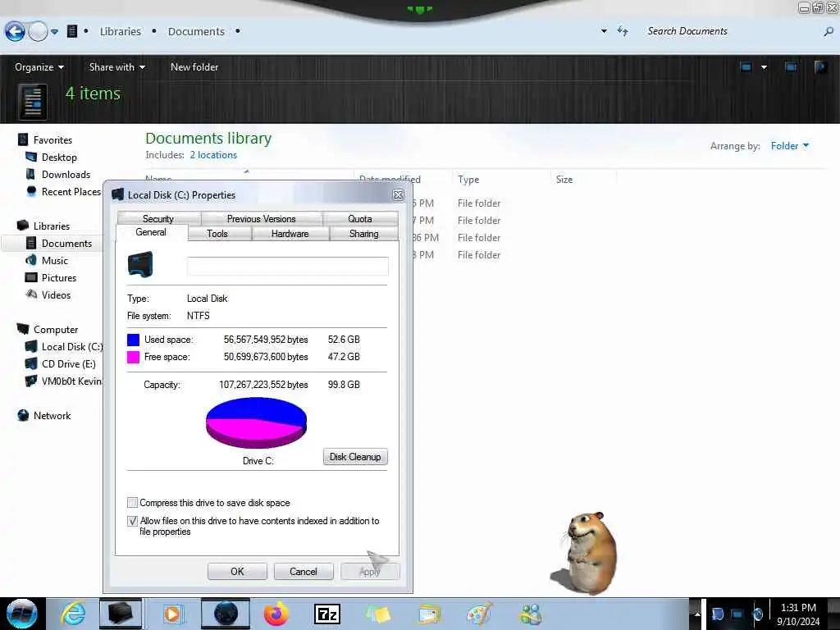Open Windows Live Messenger taskbar icon
840x630 pixels.
531,614
